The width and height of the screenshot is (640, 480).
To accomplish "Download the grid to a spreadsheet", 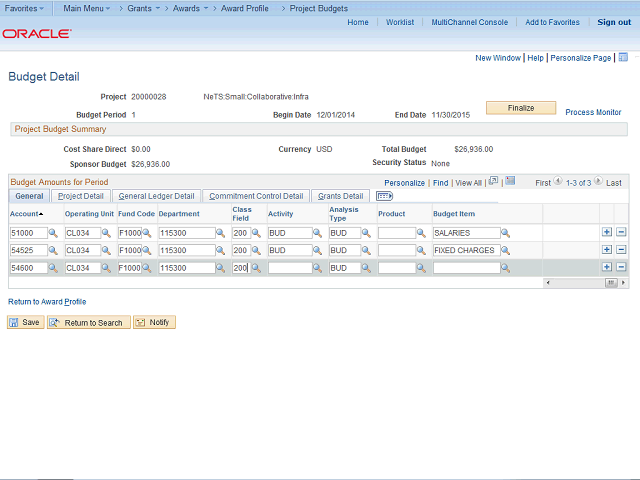I will click(x=510, y=182).
